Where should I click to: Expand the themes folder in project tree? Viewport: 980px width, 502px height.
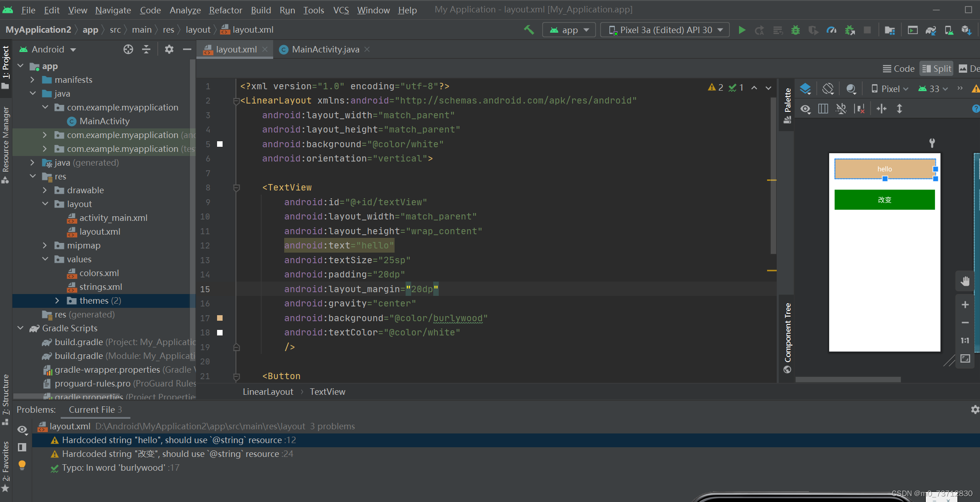[x=57, y=300]
